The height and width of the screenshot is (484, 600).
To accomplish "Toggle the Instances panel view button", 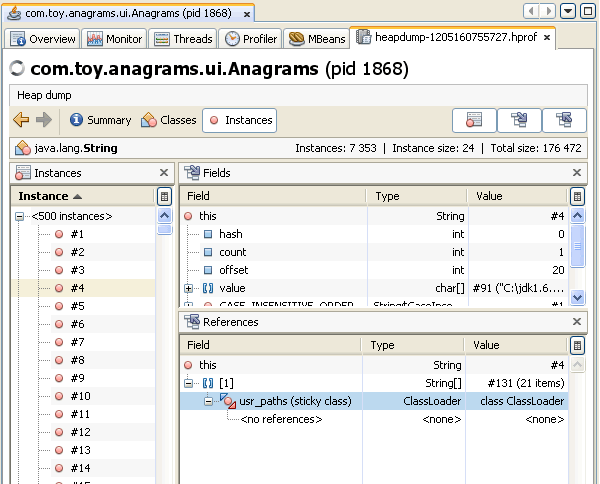I will pos(475,121).
